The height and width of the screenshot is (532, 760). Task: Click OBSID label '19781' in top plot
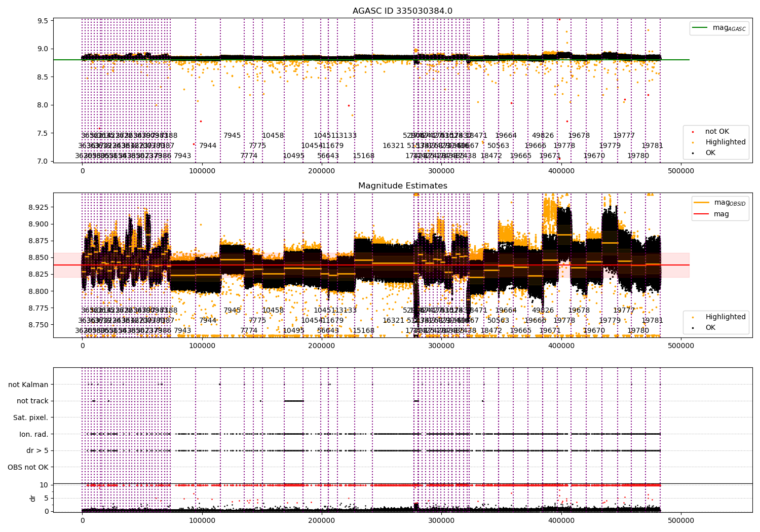[x=653, y=146]
